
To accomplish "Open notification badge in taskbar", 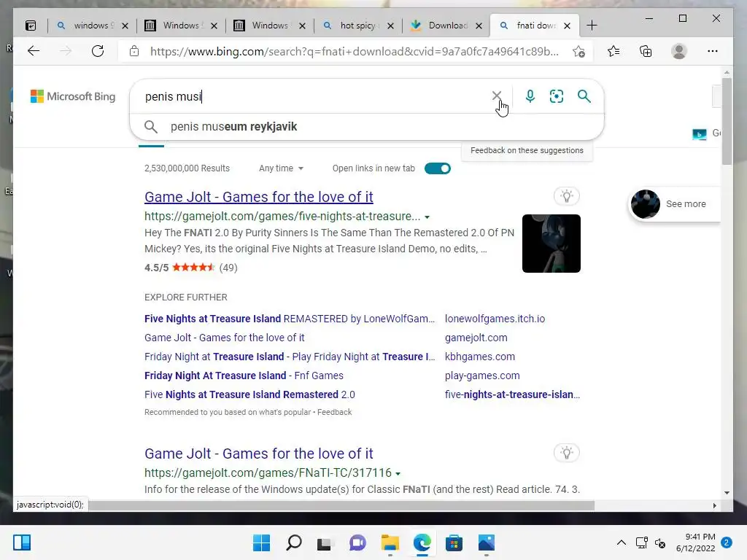I will click(727, 542).
